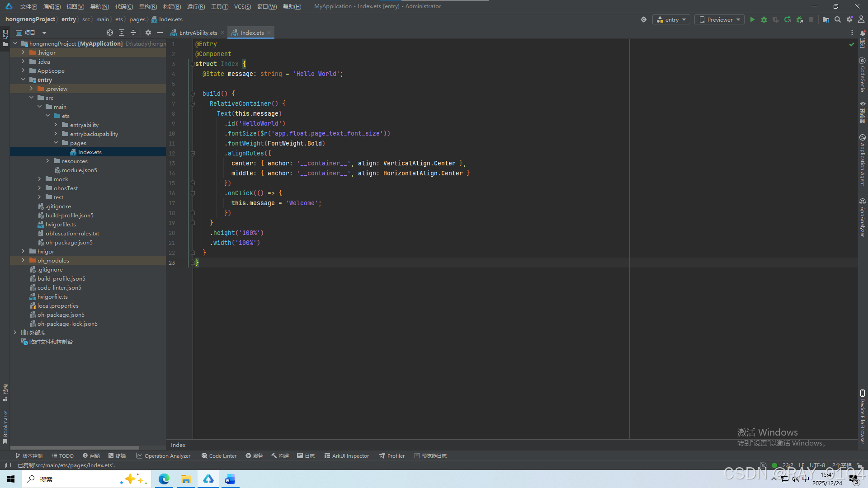Open Profiler tool window
The image size is (868, 488).
point(392,456)
